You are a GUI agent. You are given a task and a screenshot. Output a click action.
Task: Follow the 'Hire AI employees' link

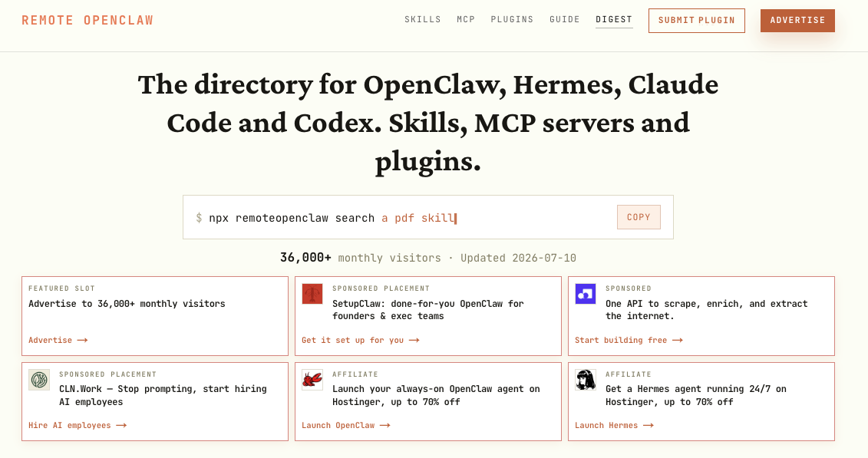pyautogui.click(x=78, y=425)
